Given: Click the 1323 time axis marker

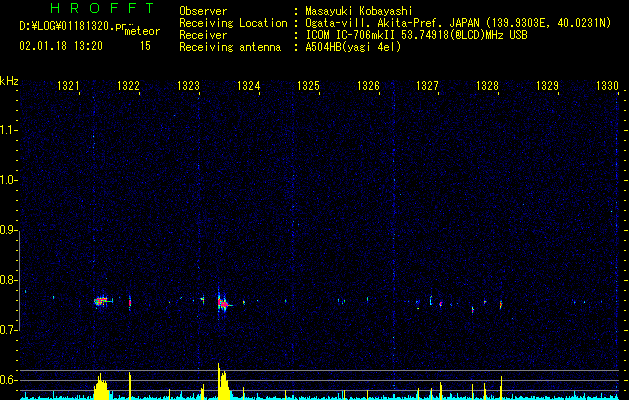Looking at the screenshot, I should click(188, 85).
